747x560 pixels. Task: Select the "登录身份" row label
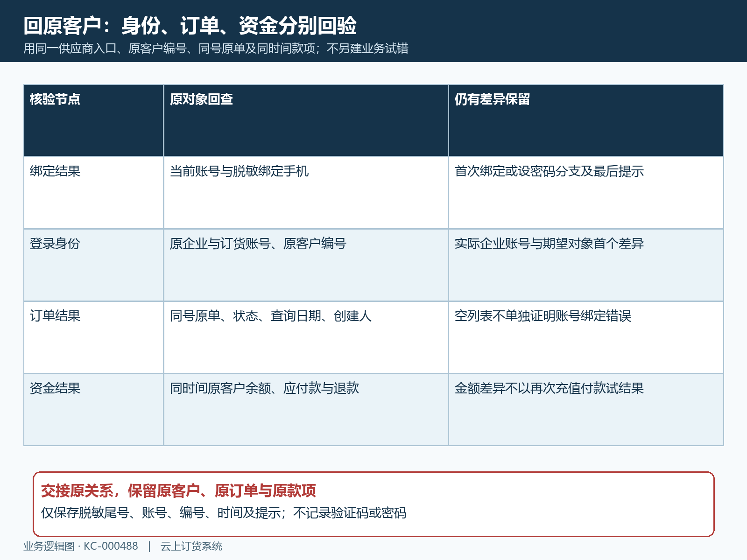[x=93, y=265]
